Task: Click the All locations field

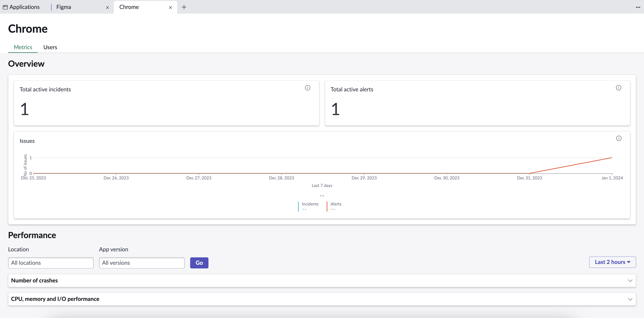Action: [51, 263]
